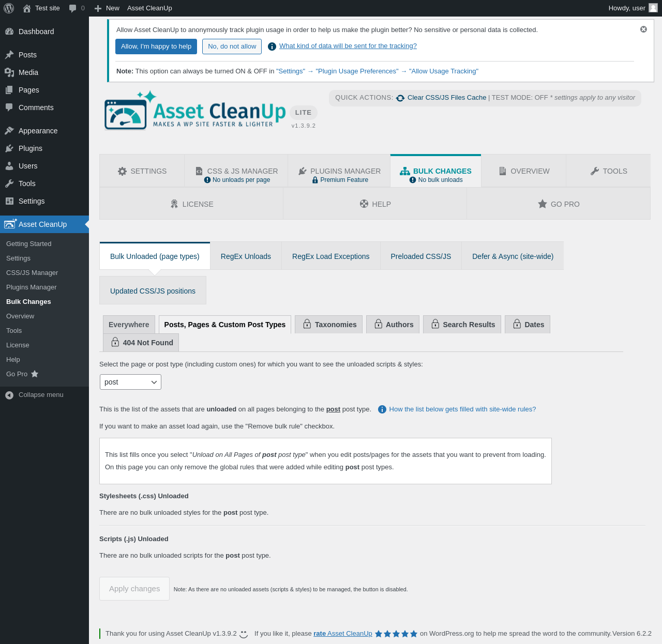Click the Users icon in sidebar
The image size is (662, 644).
tap(9, 166)
